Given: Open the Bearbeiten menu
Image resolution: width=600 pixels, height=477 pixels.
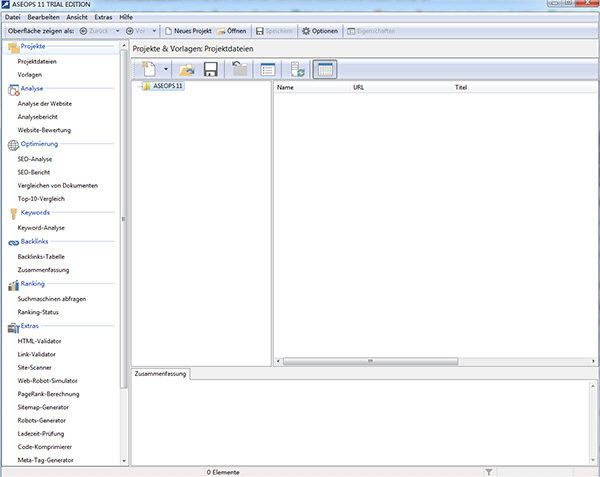Looking at the screenshot, I should point(44,17).
